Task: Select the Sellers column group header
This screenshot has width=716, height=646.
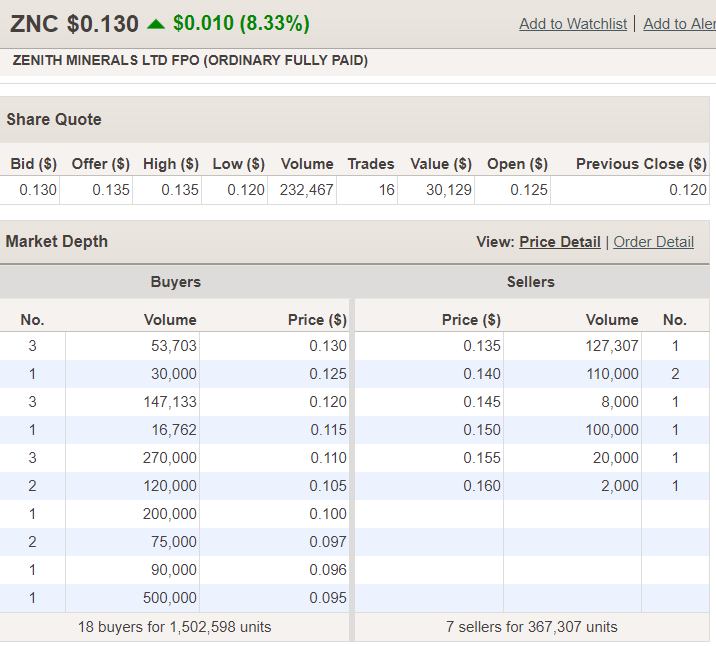Action: (x=531, y=282)
